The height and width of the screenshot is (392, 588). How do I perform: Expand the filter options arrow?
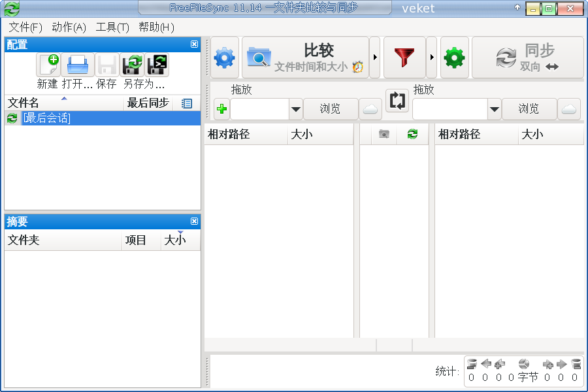(432, 57)
